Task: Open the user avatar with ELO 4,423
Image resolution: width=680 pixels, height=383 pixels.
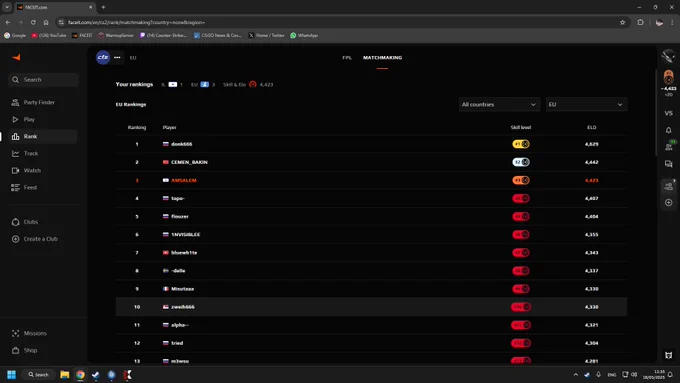Action: pos(668,78)
